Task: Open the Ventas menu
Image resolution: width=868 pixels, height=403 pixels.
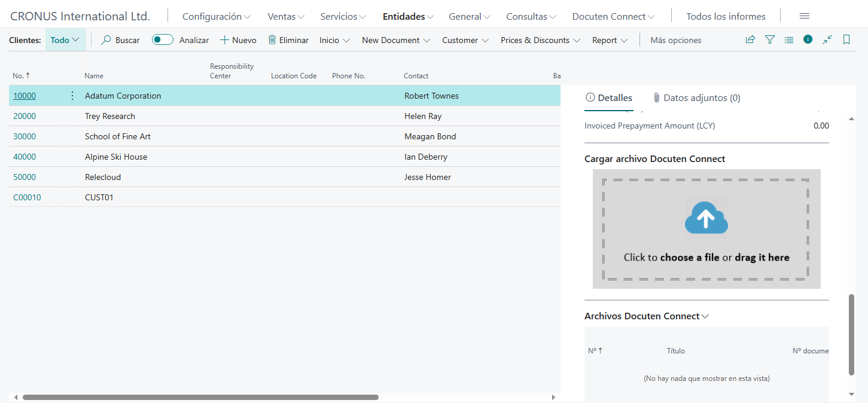Action: [286, 16]
